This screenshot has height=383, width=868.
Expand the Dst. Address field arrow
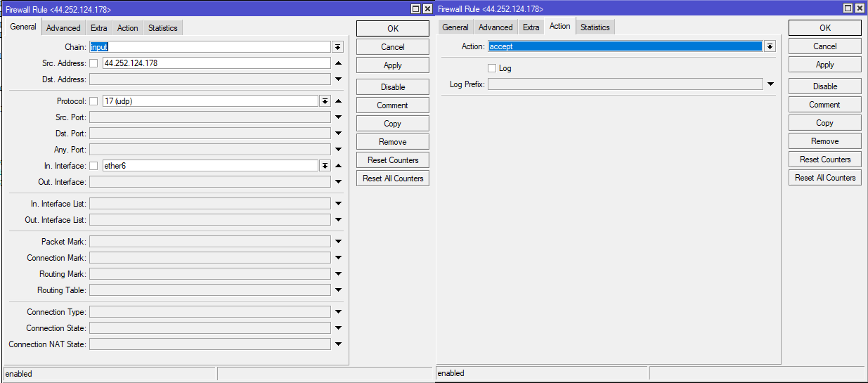click(x=338, y=79)
